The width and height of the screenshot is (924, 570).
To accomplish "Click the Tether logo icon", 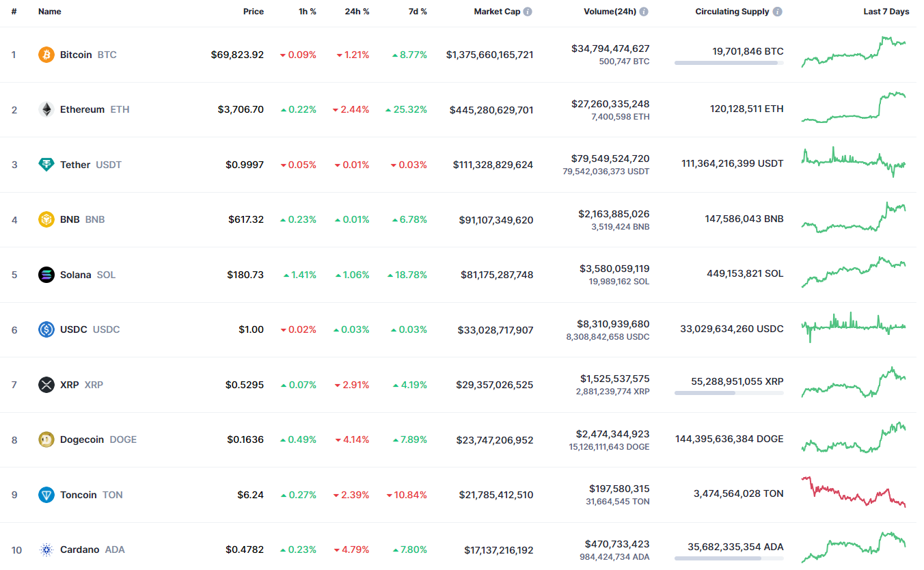I will pos(46,165).
